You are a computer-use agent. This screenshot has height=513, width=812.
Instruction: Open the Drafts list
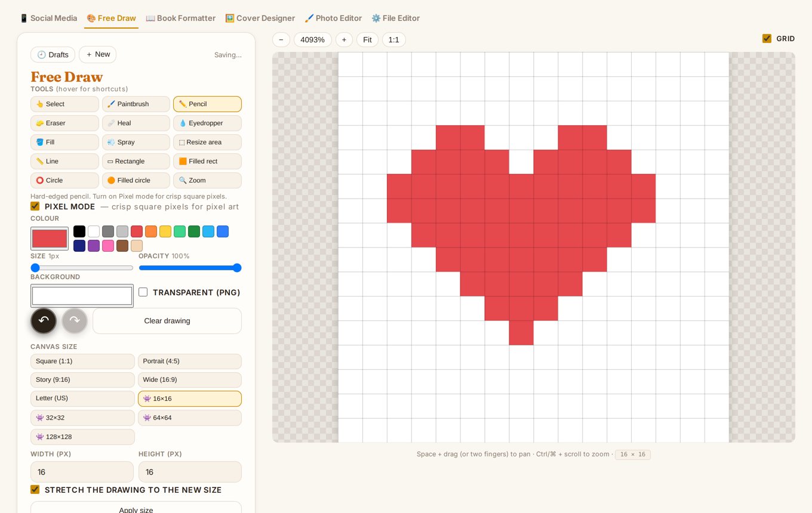(x=53, y=55)
